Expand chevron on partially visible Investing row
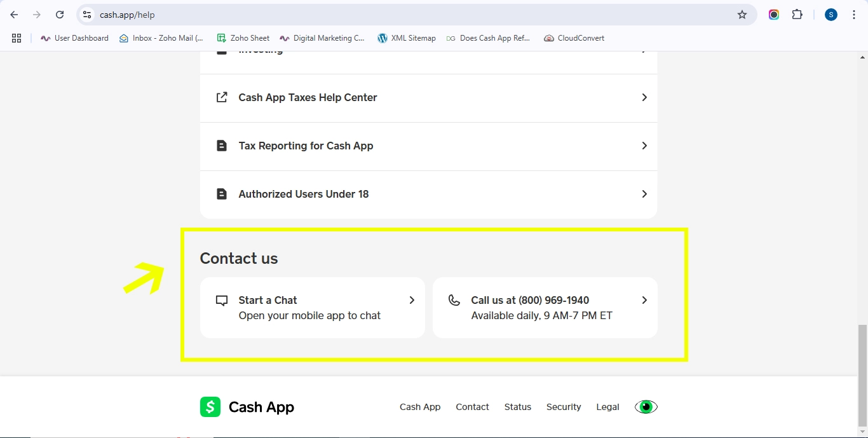This screenshot has width=868, height=438. click(644, 52)
